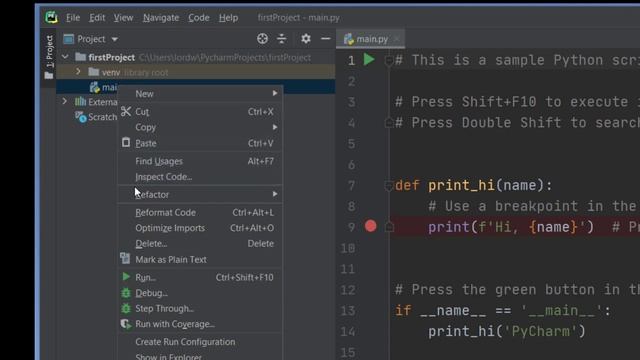Close the main.py tab

[397, 39]
